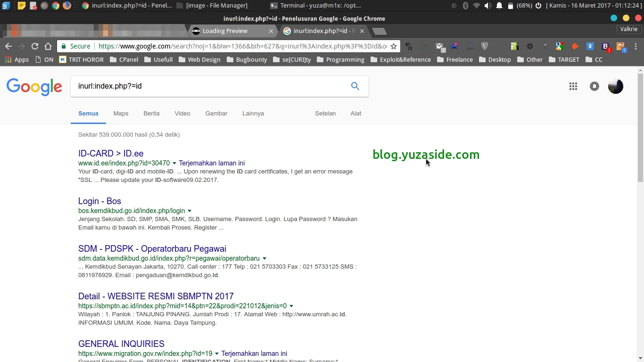Click the gear extension icon

click(x=530, y=46)
